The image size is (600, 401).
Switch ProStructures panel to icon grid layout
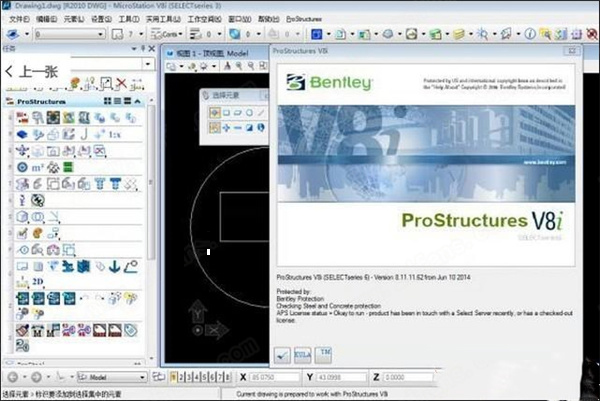click(108, 101)
